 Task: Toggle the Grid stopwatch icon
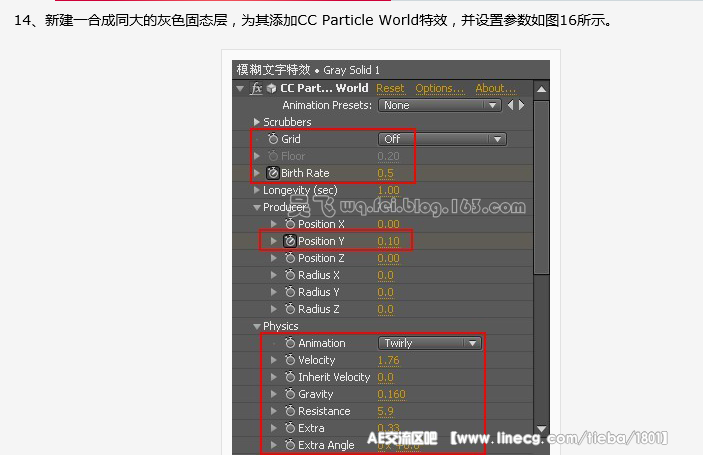[x=273, y=139]
